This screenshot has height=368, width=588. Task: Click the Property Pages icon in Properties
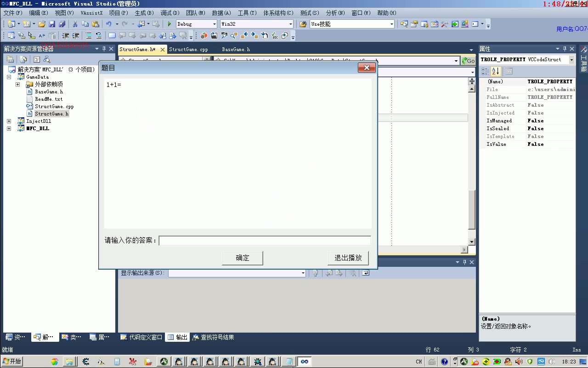click(x=509, y=71)
